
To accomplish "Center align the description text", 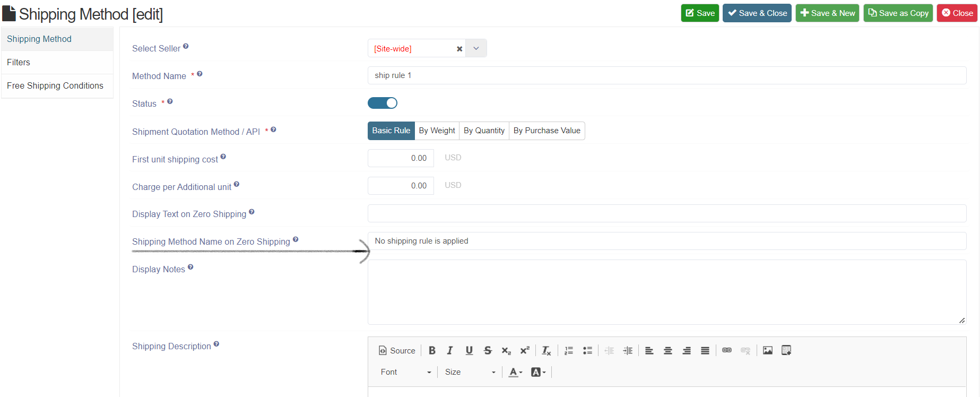I will tap(668, 350).
